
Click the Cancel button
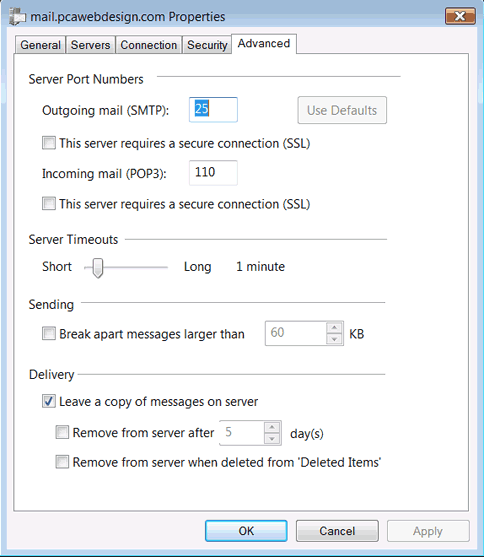[337, 531]
